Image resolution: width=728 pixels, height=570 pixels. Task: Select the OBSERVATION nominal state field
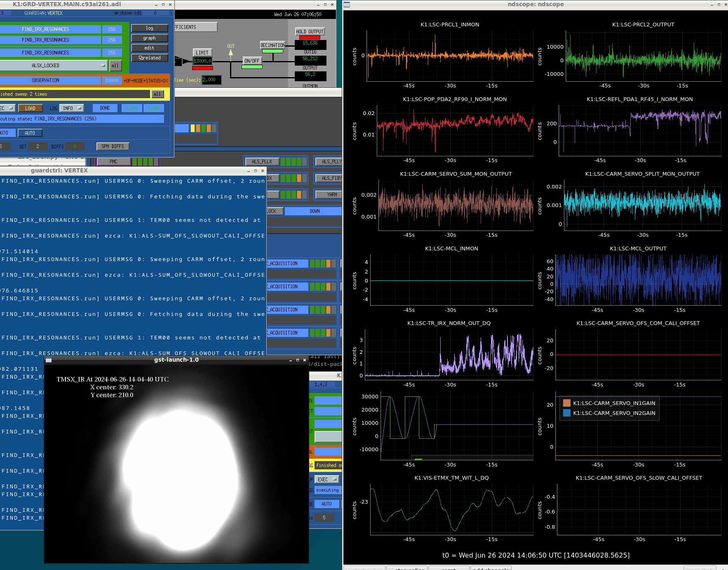pos(50,80)
